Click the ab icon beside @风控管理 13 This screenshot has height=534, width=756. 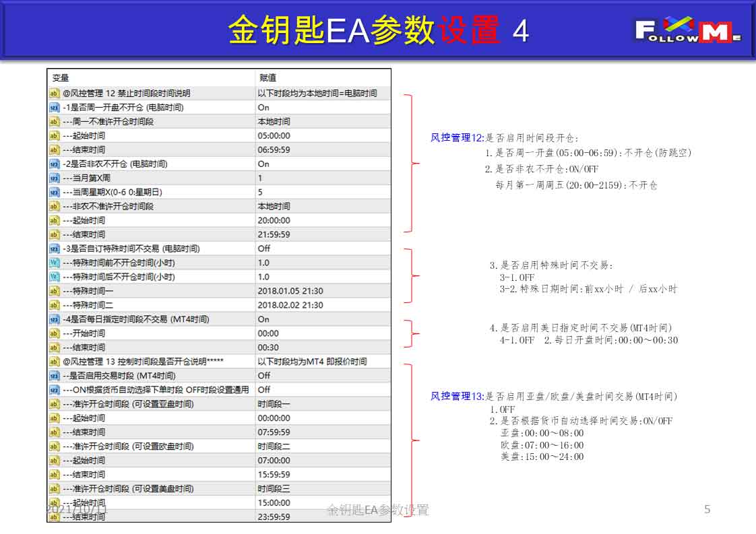54,362
